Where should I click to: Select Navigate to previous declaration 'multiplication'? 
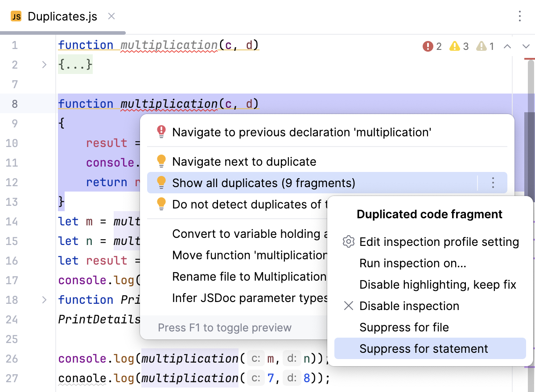click(301, 132)
